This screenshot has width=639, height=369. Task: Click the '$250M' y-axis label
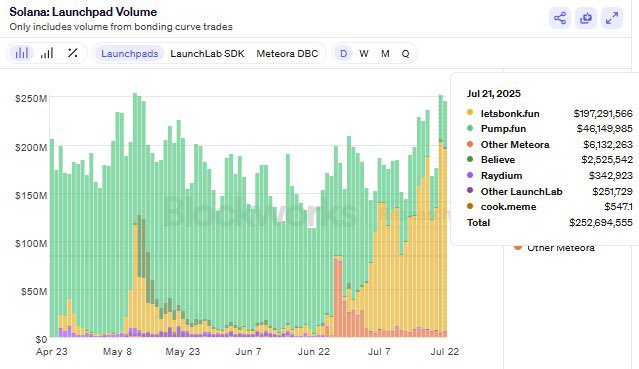(x=31, y=99)
